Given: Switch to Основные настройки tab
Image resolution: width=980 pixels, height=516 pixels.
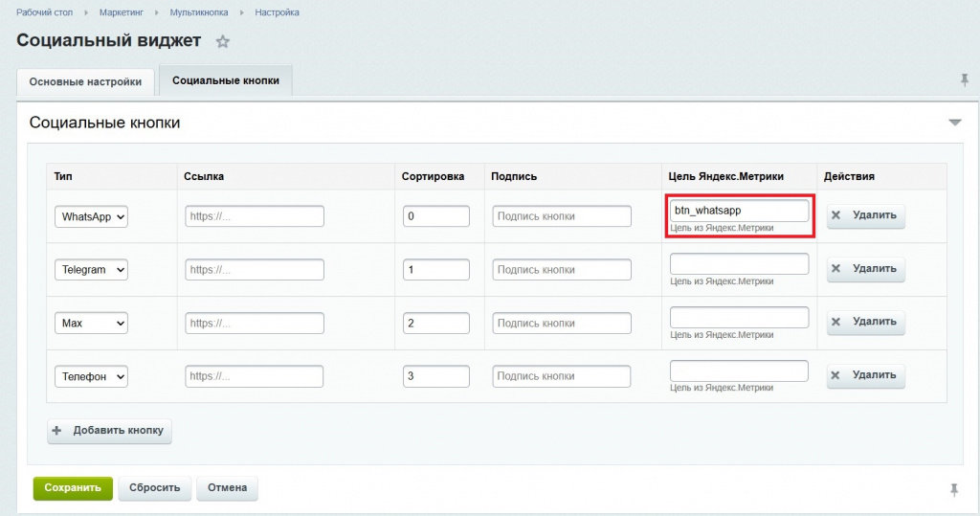Looking at the screenshot, I should point(85,82).
